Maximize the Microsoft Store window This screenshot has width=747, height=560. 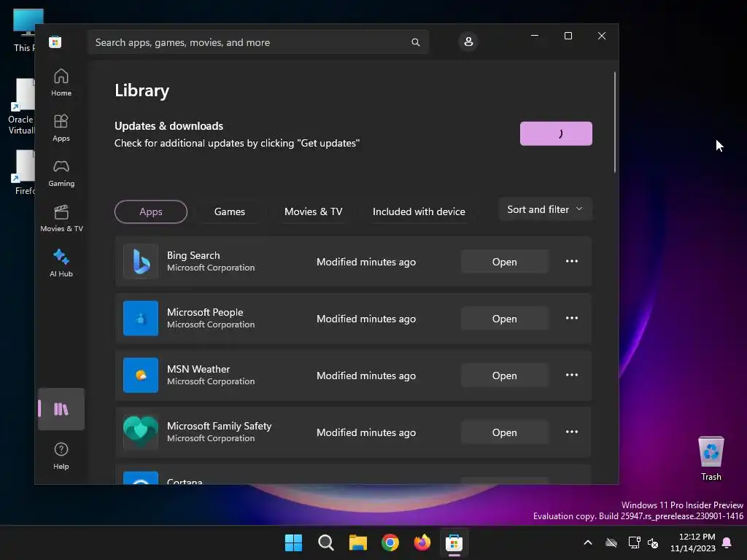pos(568,36)
